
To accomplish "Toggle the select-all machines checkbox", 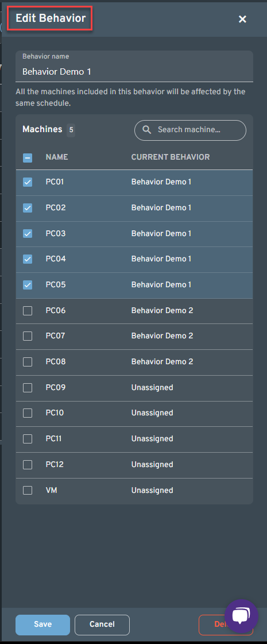I will coord(28,157).
